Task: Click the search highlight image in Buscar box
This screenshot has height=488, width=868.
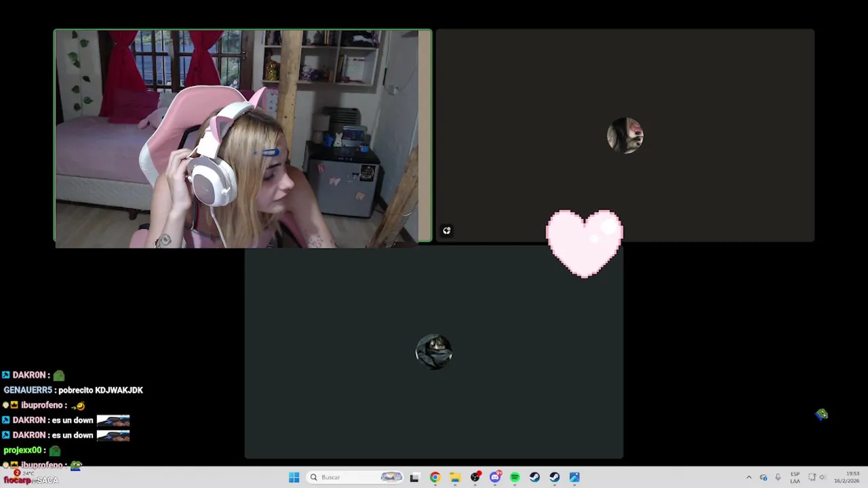Action: click(x=391, y=477)
